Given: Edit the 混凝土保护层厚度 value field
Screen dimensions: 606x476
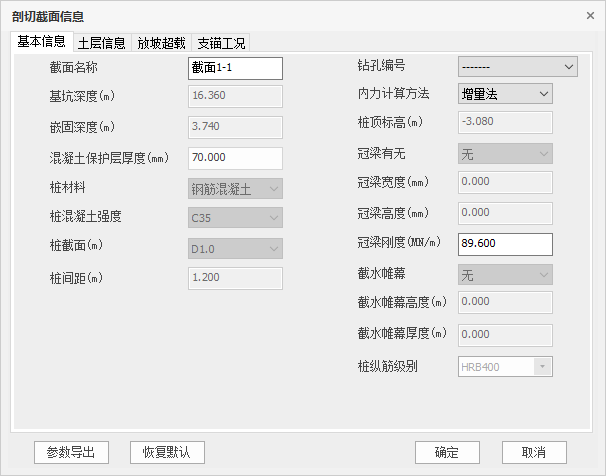Looking at the screenshot, I should 235,158.
